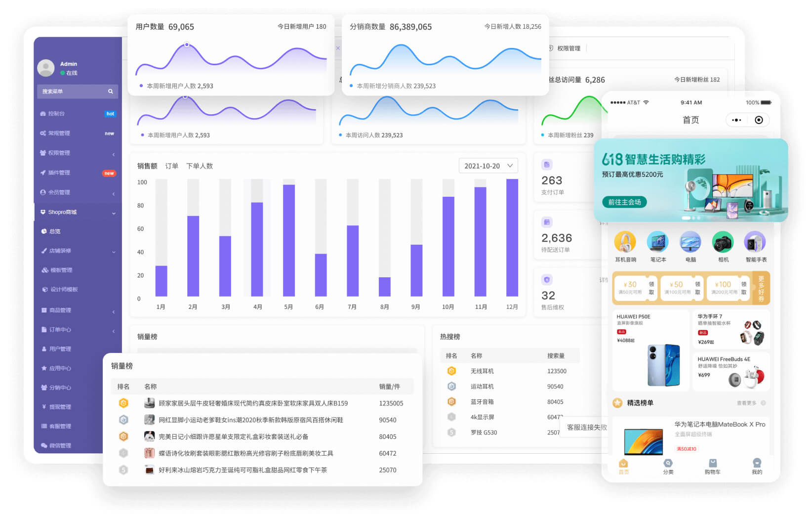Click the Admin avatar picture
Screen dimensions: 812x520
pyautogui.click(x=46, y=68)
